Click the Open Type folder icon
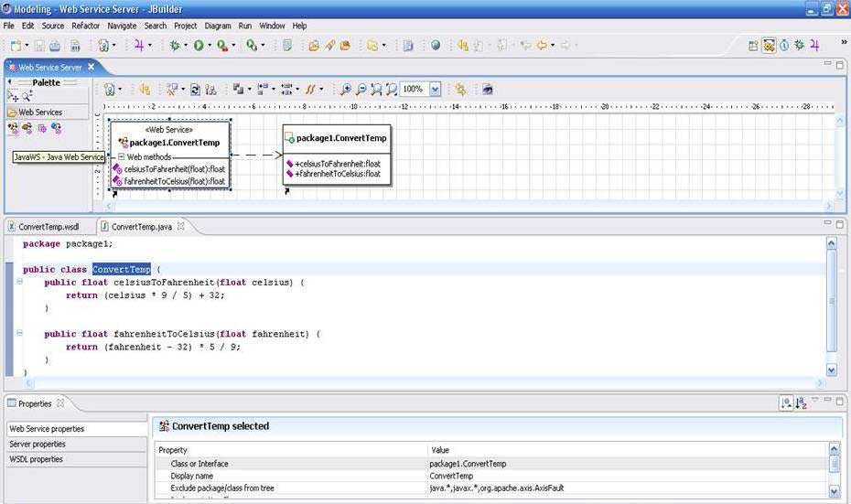Image resolution: width=851 pixels, height=504 pixels. coord(314,46)
